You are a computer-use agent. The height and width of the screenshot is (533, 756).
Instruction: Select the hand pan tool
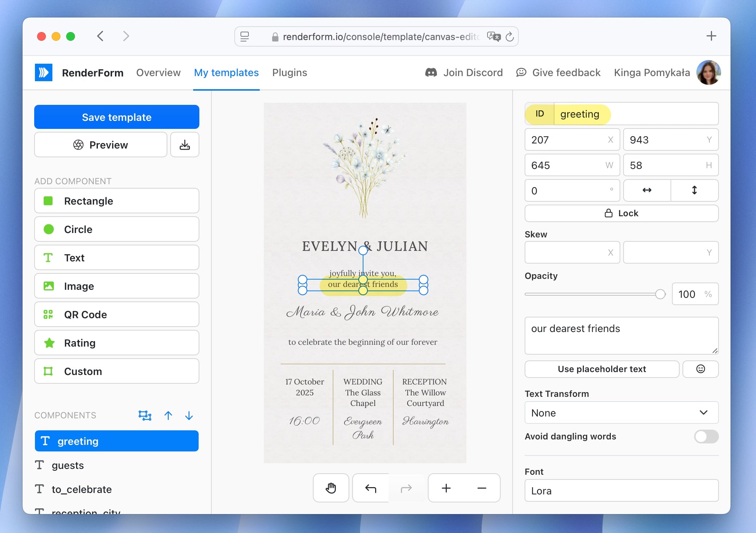331,488
